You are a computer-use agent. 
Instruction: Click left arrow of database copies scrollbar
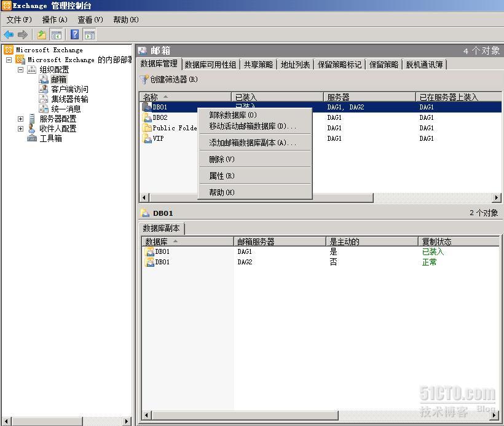(146, 415)
